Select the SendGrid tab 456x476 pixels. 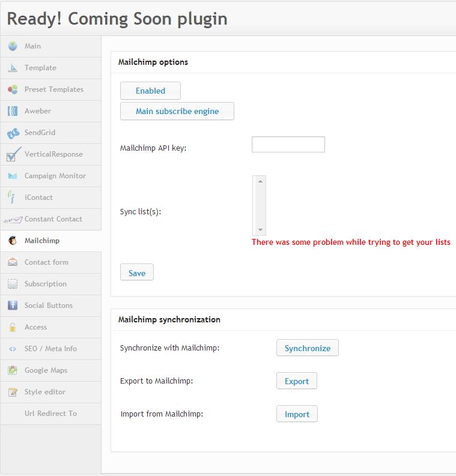pyautogui.click(x=50, y=133)
